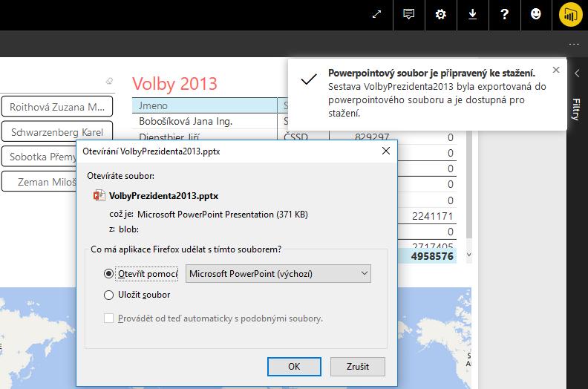The width and height of the screenshot is (588, 389).
Task: Enter full screen mode via arrows icon
Action: (376, 14)
